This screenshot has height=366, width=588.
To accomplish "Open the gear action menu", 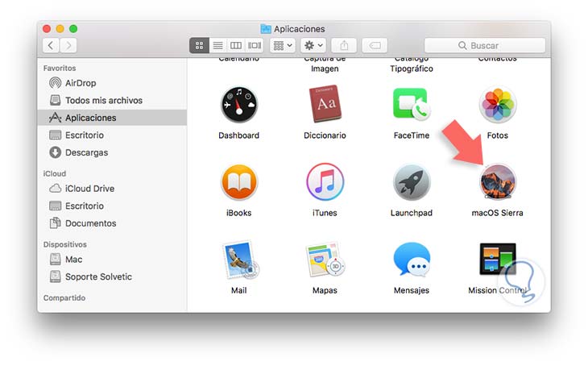I will coord(313,45).
